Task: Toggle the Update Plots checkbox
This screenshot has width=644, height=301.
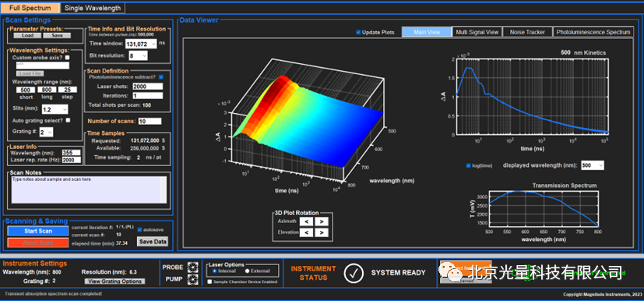Action: click(x=358, y=32)
